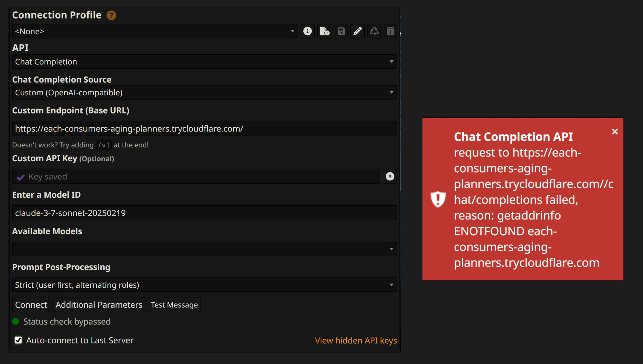
Task: Save the current connection profile
Action: pos(341,31)
